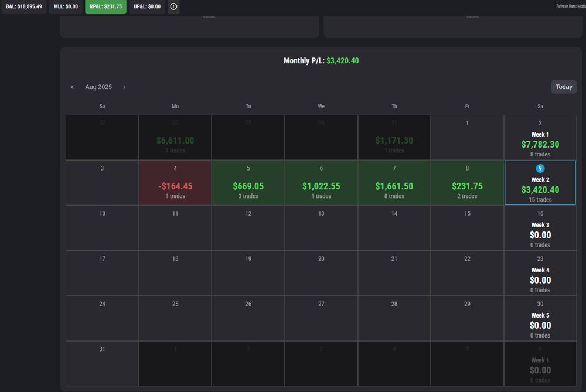Select the August 29 calendar cell

pyautogui.click(x=467, y=318)
